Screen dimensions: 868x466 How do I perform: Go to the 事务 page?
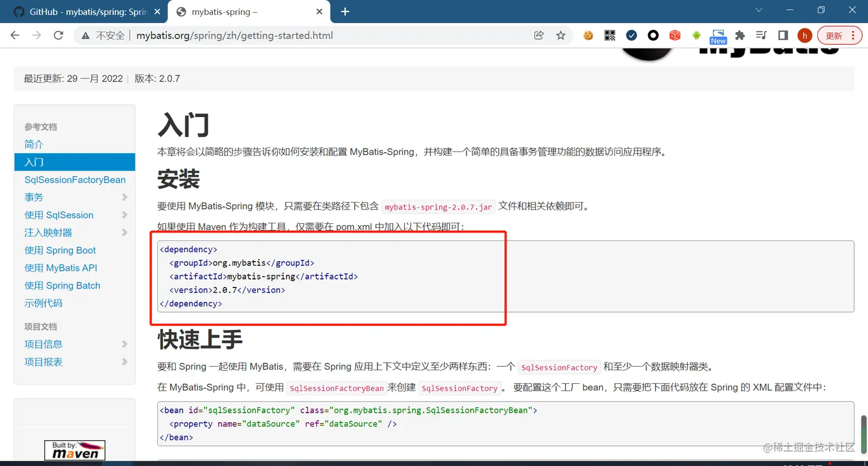(x=34, y=197)
